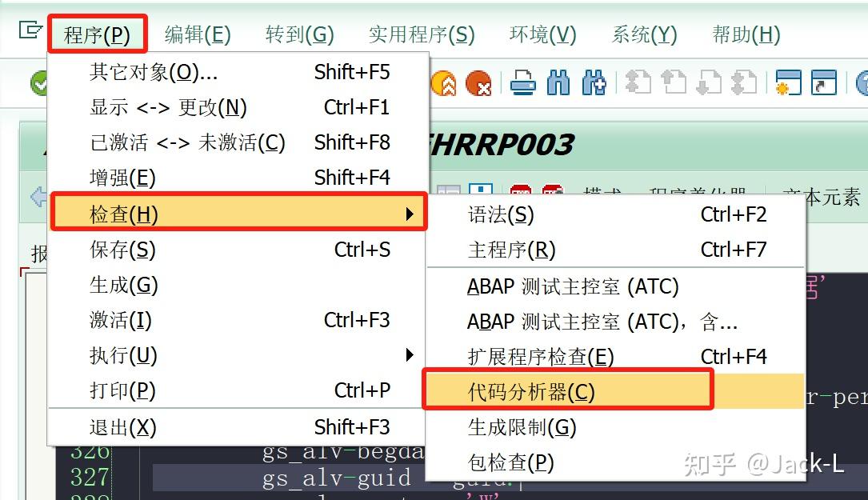Screen dimensions: 868x500
Task: Choose 生成限制(G) entry
Action: pyautogui.click(x=615, y=427)
